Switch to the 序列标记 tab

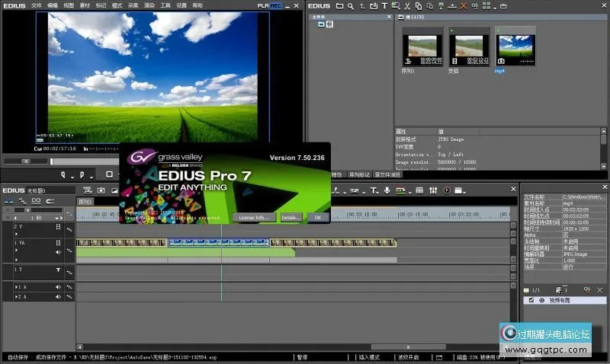[x=359, y=174]
